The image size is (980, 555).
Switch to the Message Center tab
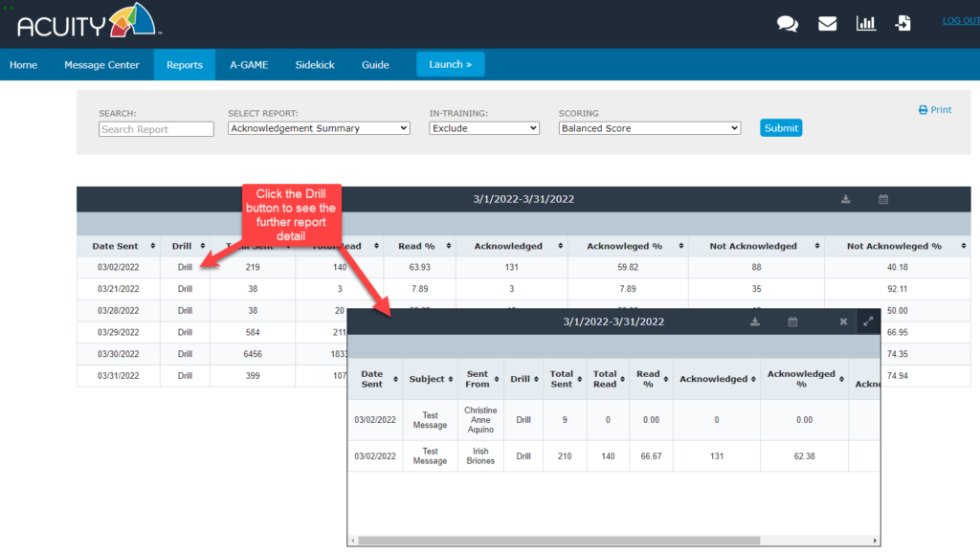[101, 65]
